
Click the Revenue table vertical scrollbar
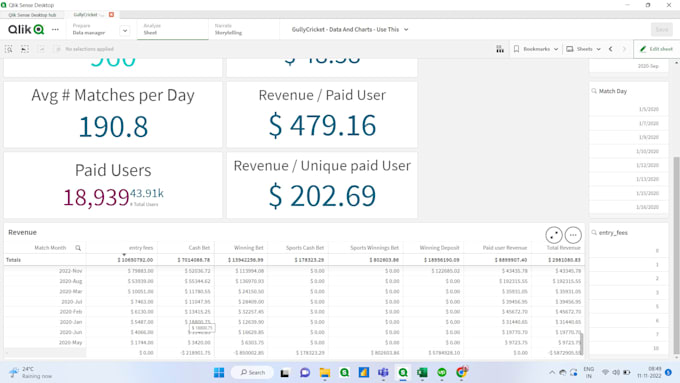pyautogui.click(x=582, y=344)
